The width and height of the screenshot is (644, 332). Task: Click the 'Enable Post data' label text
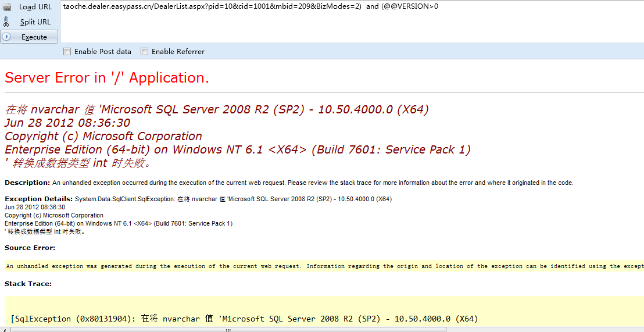click(x=103, y=51)
